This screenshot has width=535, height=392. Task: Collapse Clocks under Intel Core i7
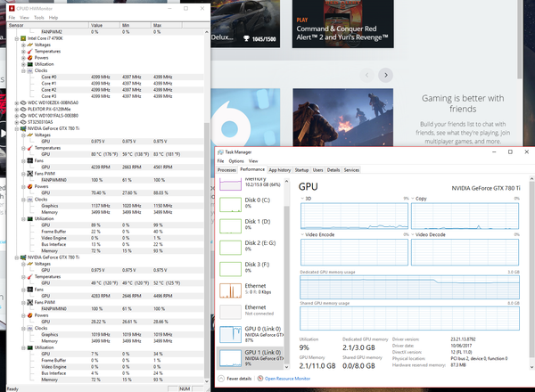coord(23,71)
